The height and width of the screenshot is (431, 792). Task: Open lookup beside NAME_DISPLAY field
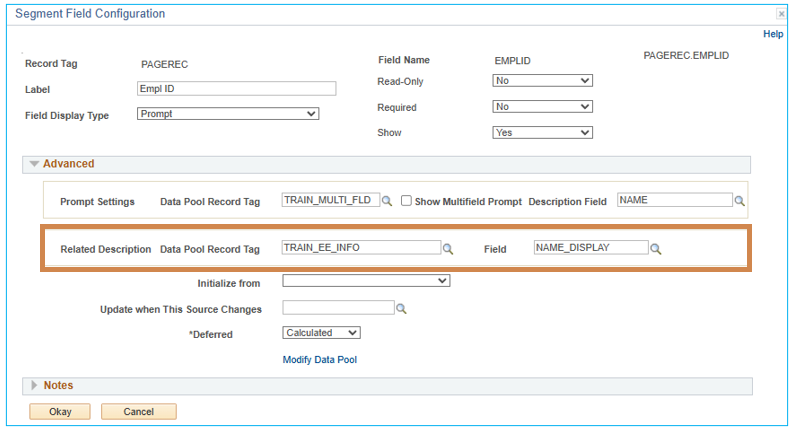click(656, 249)
